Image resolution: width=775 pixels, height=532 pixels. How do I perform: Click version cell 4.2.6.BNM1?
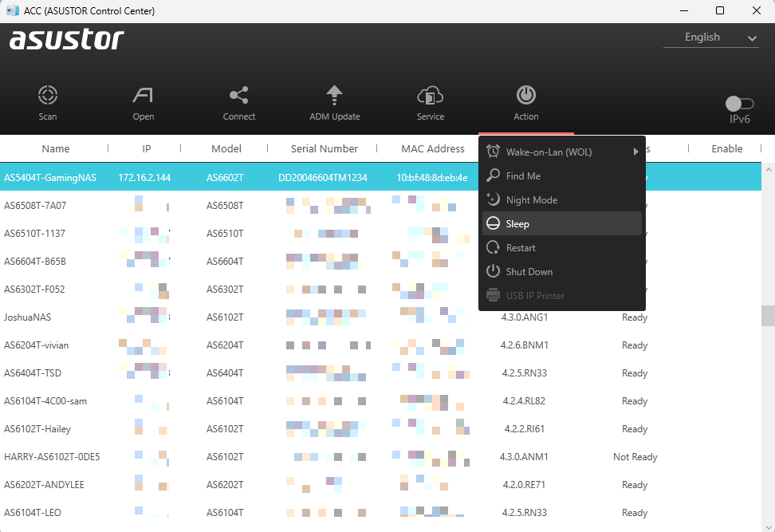click(525, 345)
